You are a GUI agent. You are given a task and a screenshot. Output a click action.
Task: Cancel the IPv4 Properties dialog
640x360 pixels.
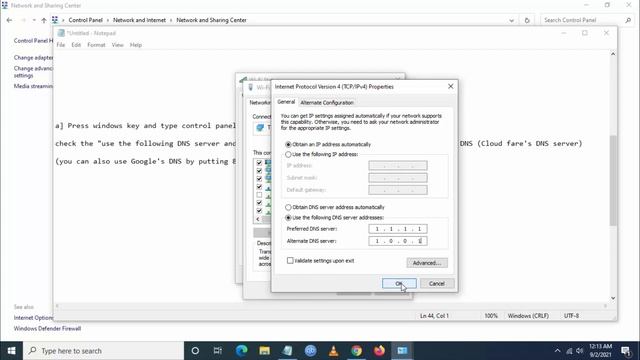pyautogui.click(x=436, y=283)
